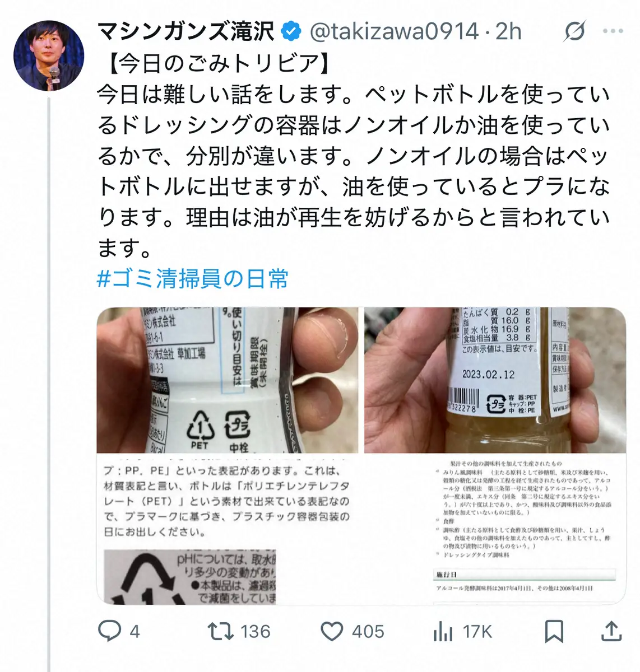Open the #ゴミ清掃員の日常 hashtag
The image size is (640, 672).
tap(193, 278)
